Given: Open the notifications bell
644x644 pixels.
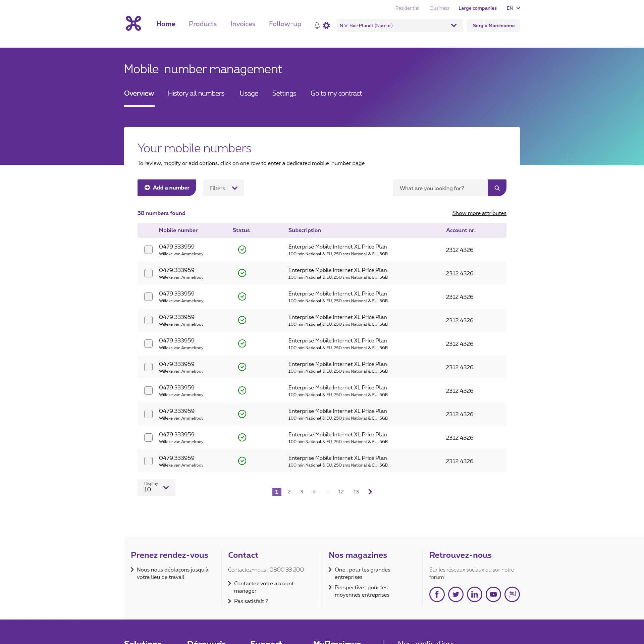Looking at the screenshot, I should [317, 25].
